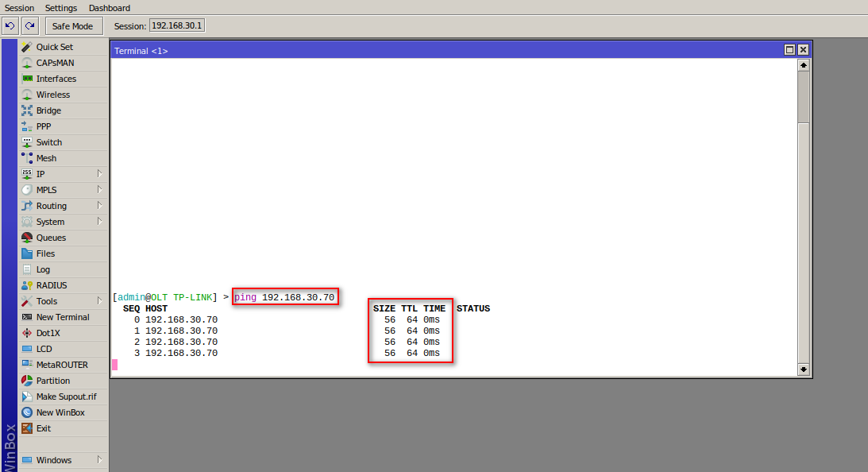Click the Session address input field
Image resolution: width=868 pixels, height=472 pixels.
(176, 25)
